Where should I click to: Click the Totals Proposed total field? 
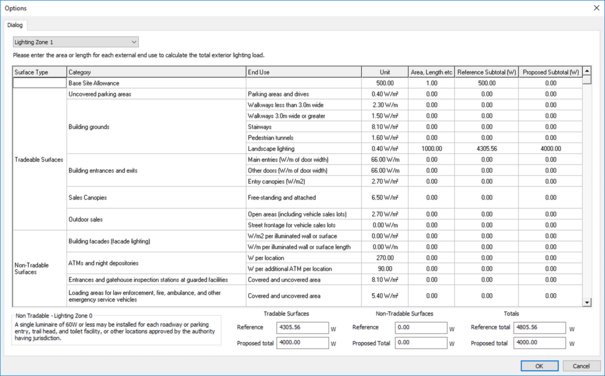pos(539,343)
